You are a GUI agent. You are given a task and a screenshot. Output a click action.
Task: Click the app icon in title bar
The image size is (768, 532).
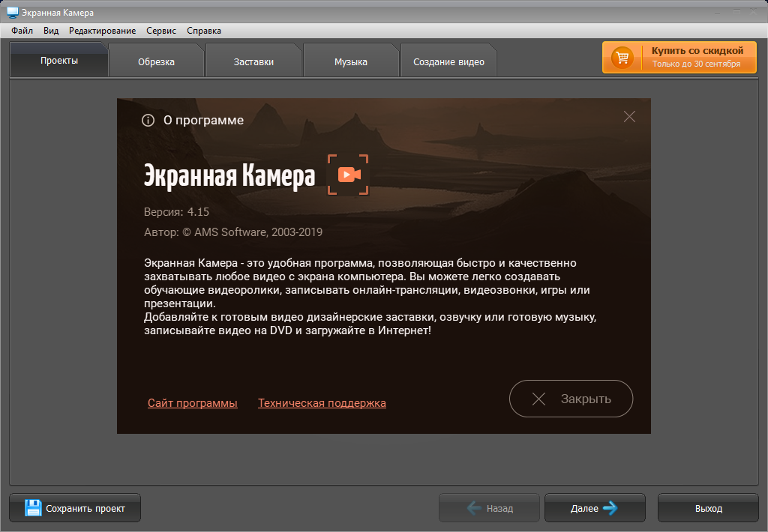click(12, 12)
